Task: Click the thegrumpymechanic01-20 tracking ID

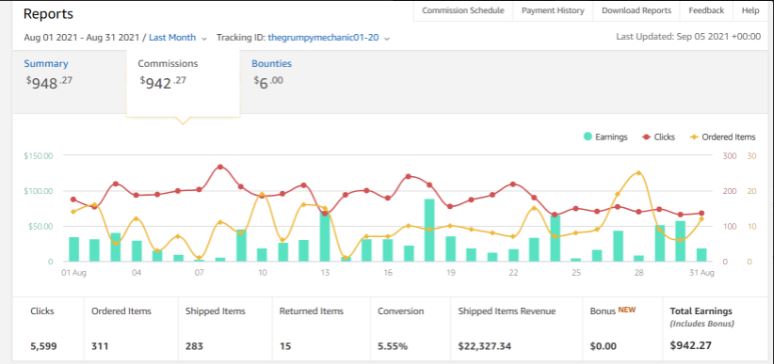Action: (x=323, y=38)
